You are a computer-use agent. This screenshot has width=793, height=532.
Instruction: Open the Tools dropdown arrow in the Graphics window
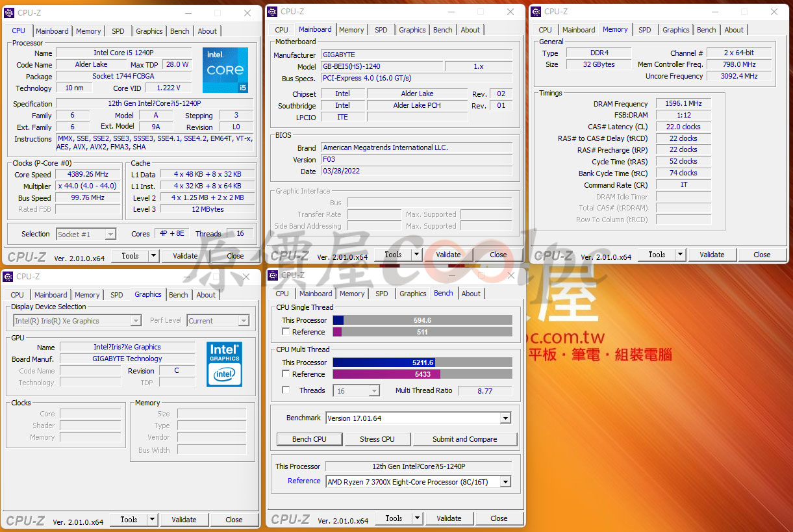(153, 520)
